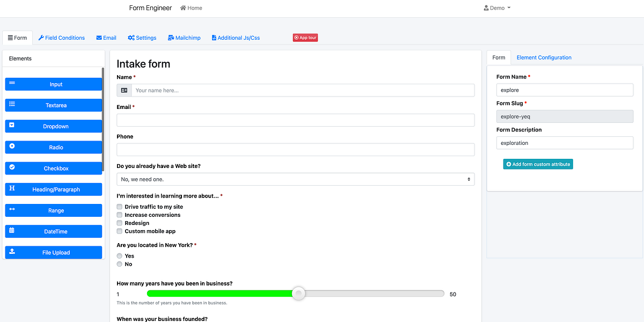This screenshot has height=322, width=644.
Task: Click the Name input field
Action: point(303,90)
